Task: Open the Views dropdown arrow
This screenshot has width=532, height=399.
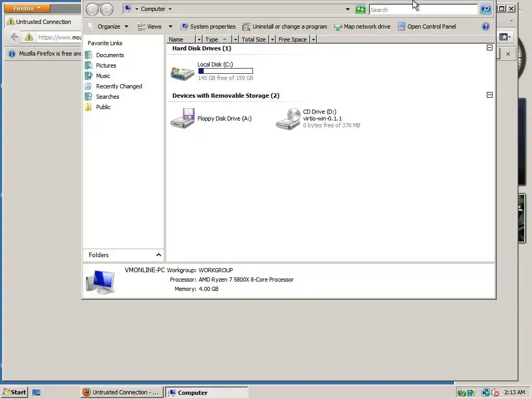Action: [170, 26]
